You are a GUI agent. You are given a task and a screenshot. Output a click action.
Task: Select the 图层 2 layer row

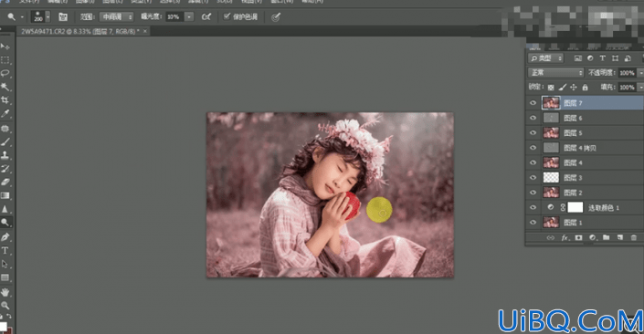tap(586, 193)
